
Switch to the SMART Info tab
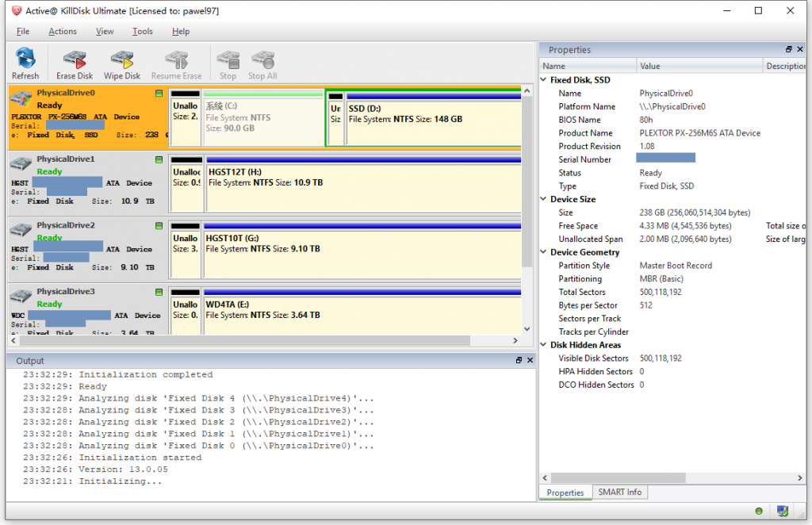pyautogui.click(x=619, y=492)
